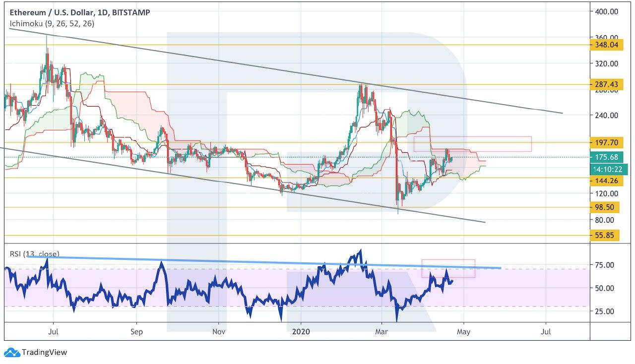Click the Nov label on time axis

(218, 331)
